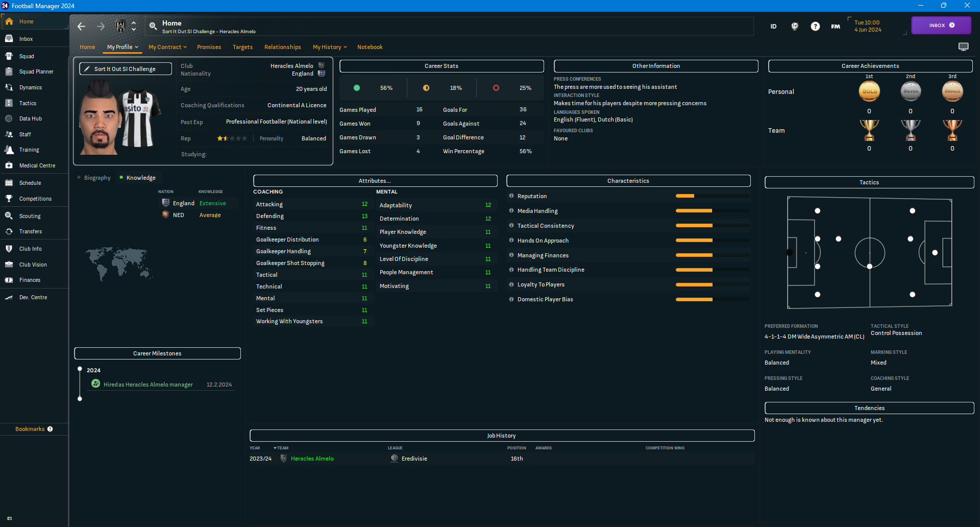Open the Squad Planner sidebar icon
Image resolution: width=980 pixels, height=527 pixels.
coord(9,71)
